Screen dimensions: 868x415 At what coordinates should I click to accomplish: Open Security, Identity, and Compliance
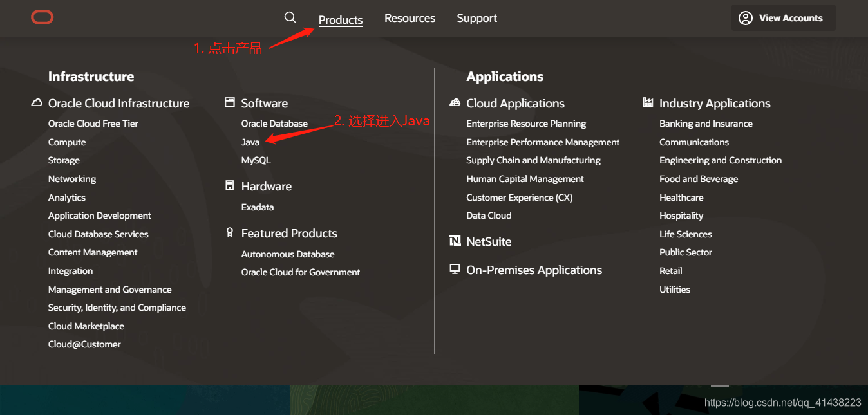117,308
